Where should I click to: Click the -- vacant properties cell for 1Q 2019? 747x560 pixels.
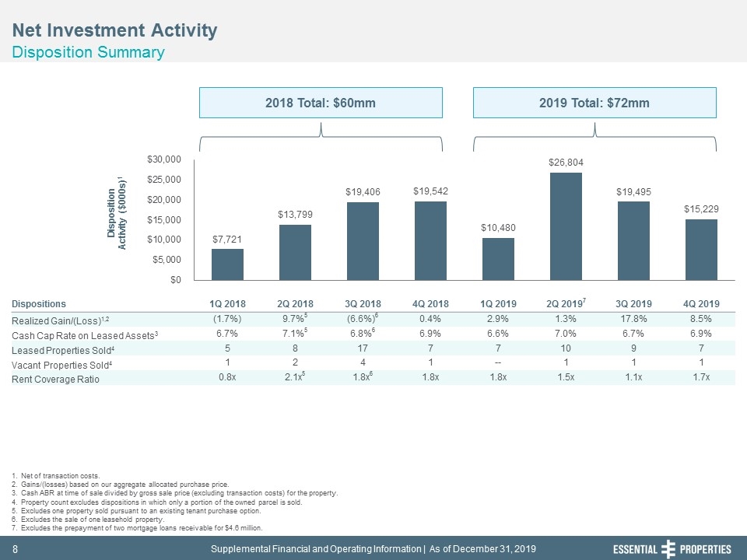[x=498, y=362]
